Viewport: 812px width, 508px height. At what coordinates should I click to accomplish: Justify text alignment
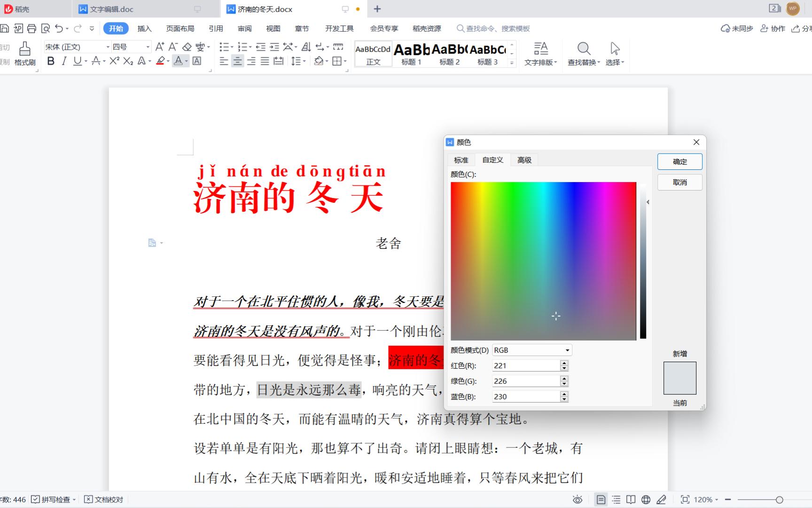265,61
